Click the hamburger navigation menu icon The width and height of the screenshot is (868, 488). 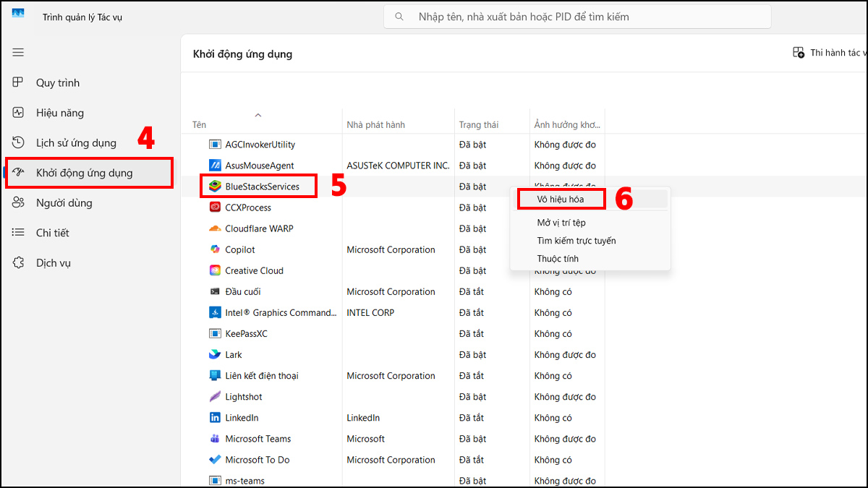(x=18, y=52)
